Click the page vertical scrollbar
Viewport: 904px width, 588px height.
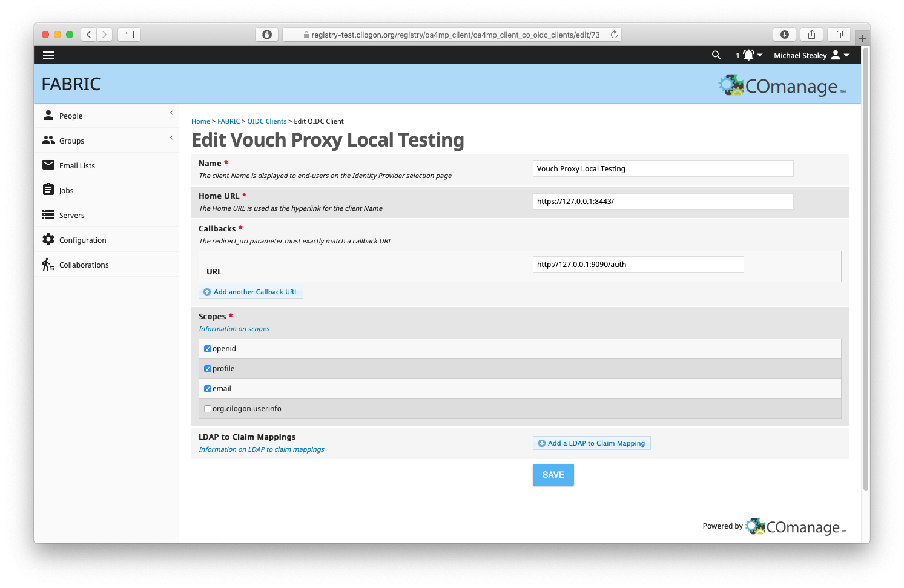(x=866, y=269)
